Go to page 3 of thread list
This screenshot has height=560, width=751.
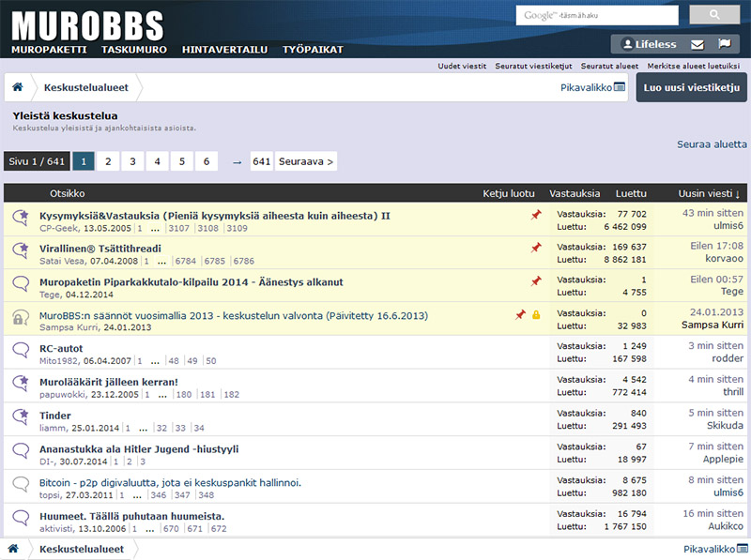point(132,161)
